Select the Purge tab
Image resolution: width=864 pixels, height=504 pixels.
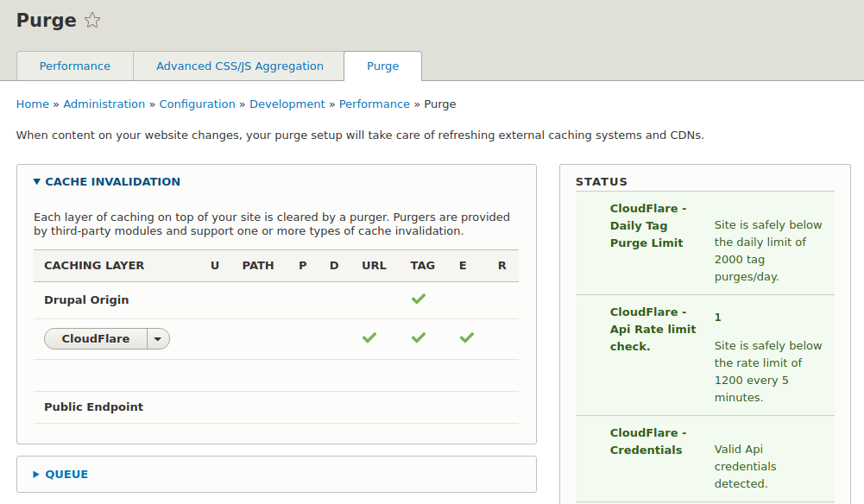[382, 66]
